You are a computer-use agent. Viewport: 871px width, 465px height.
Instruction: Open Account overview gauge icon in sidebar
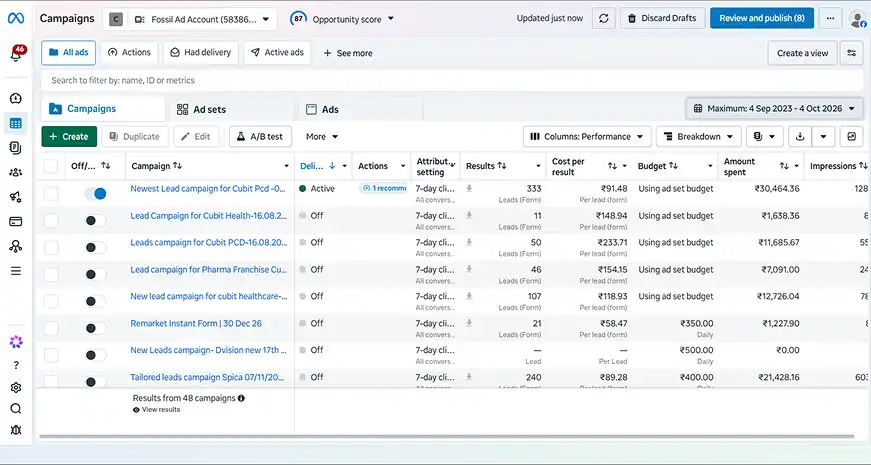click(16, 98)
